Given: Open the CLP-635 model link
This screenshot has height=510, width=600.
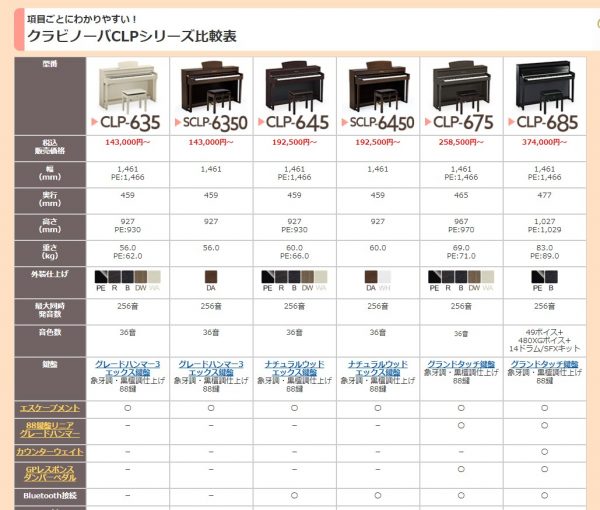Looking at the screenshot, I should coord(130,122).
